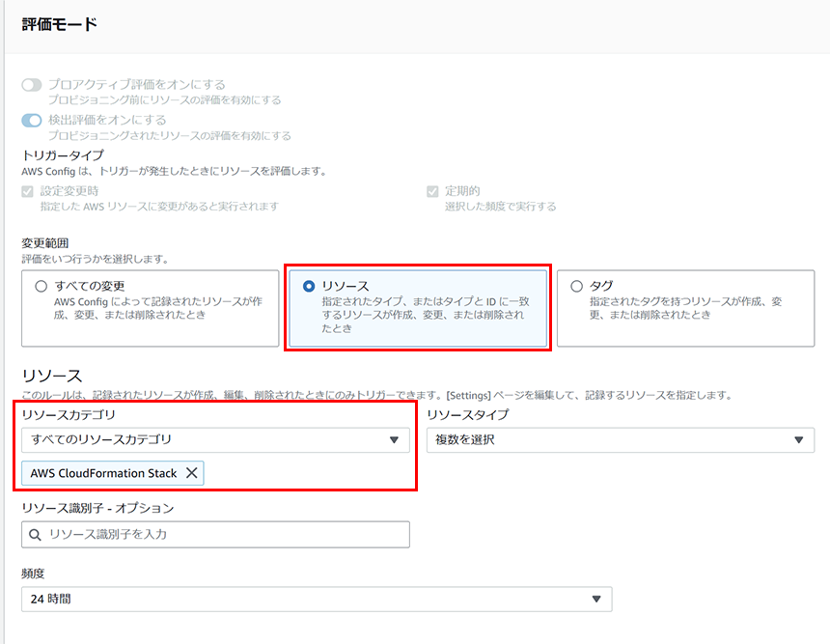Click description text 評価をいつ行うかを選択します
Screen dimensions: 830x644
point(96,259)
